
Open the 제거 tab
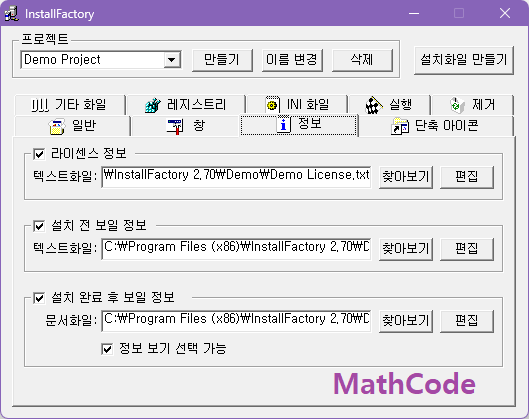[472, 105]
